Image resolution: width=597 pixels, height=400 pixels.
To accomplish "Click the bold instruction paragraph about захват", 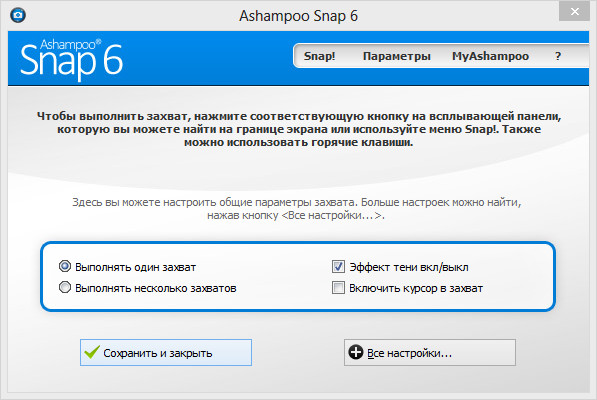I will [299, 129].
